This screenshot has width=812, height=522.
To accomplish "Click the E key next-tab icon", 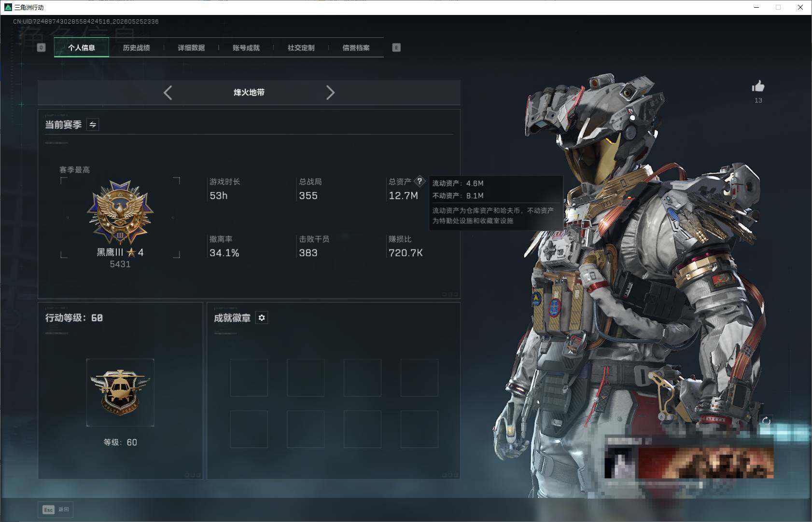I will pos(396,47).
